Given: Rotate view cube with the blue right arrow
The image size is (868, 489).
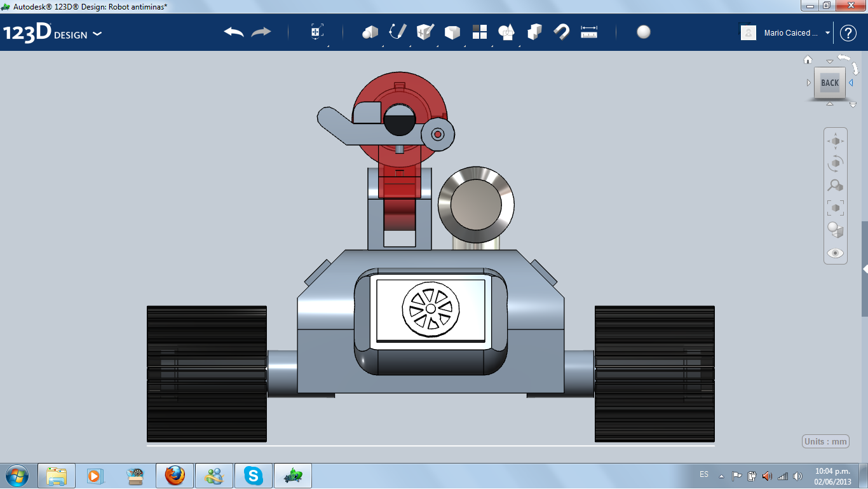Looking at the screenshot, I should pyautogui.click(x=851, y=83).
